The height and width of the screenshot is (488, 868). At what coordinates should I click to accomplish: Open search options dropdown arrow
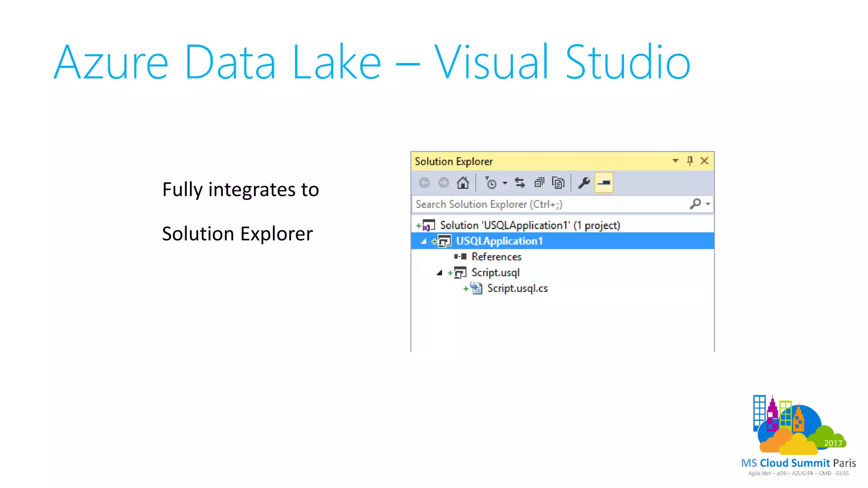click(x=708, y=204)
